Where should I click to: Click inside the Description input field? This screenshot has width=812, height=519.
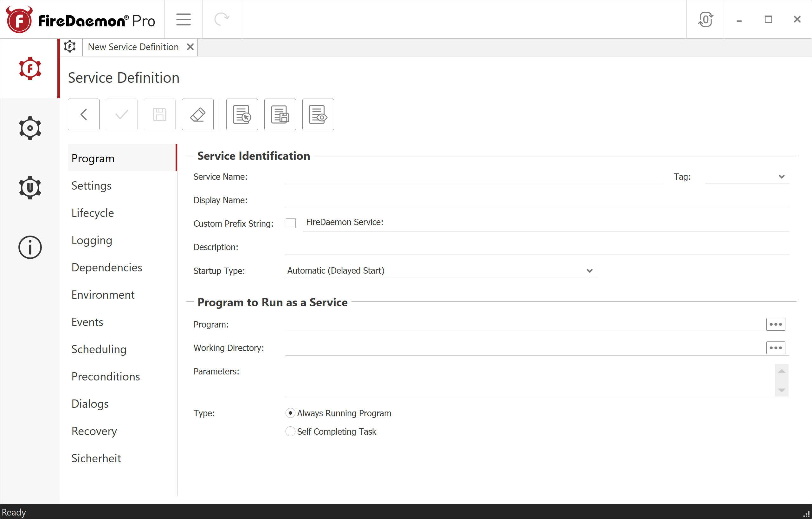tap(506, 248)
